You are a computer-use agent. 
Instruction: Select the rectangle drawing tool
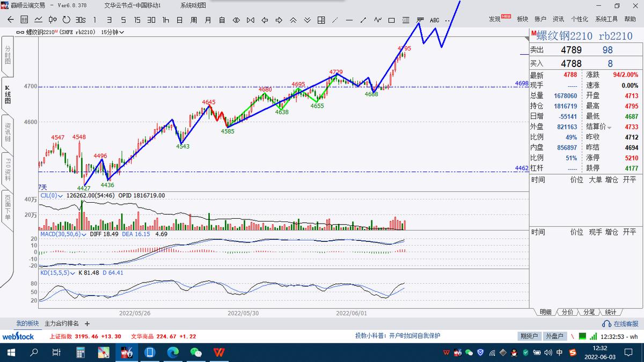coord(391,20)
